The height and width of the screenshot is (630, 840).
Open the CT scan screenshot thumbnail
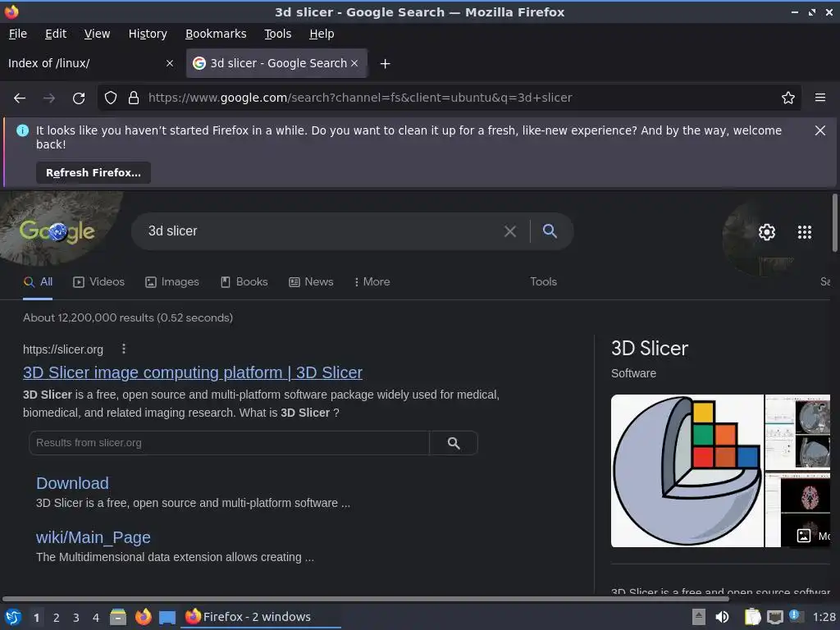(x=797, y=432)
